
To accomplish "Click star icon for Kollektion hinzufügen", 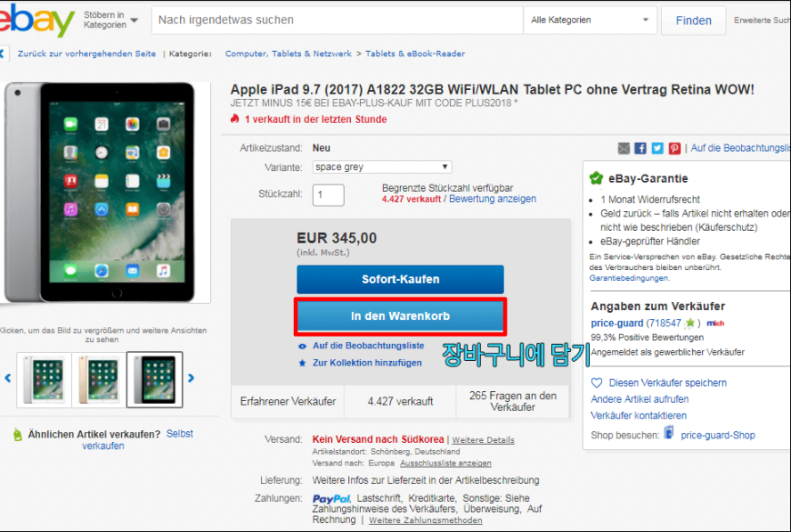I will pos(302,363).
